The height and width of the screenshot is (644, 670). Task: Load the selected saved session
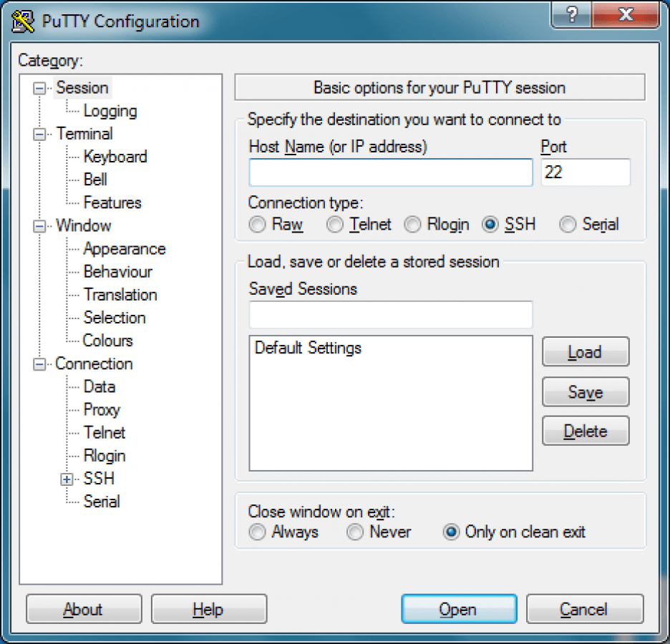click(x=585, y=352)
